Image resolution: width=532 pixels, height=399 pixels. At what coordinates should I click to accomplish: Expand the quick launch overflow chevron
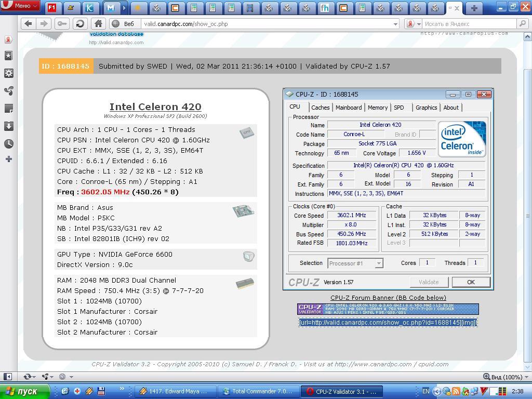click(x=122, y=389)
